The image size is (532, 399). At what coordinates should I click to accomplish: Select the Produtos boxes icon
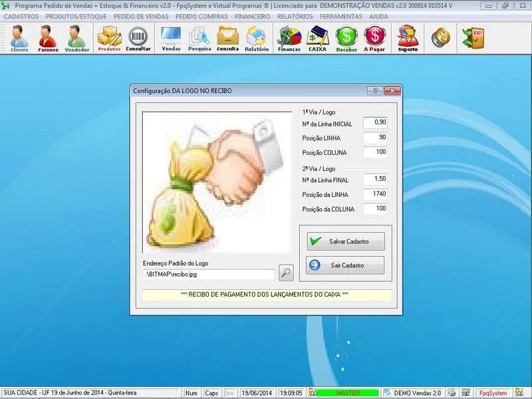109,39
